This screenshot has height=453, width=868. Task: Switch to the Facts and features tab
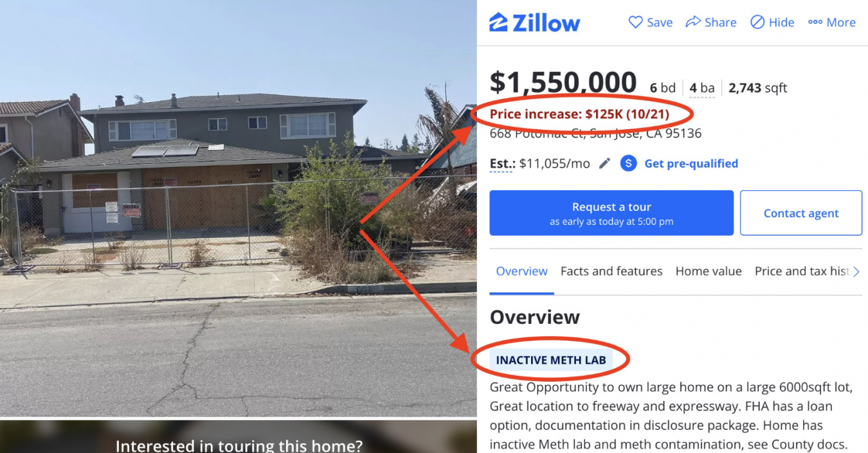611,271
